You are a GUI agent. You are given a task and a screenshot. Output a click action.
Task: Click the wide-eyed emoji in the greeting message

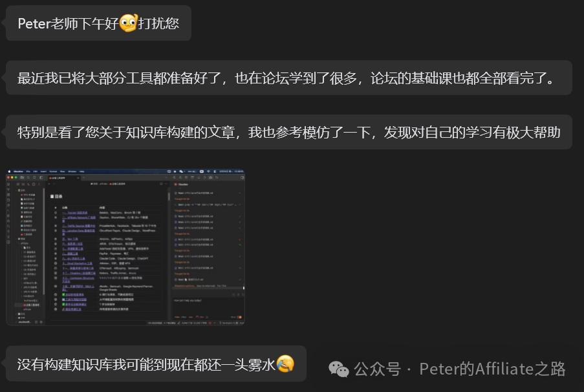129,23
